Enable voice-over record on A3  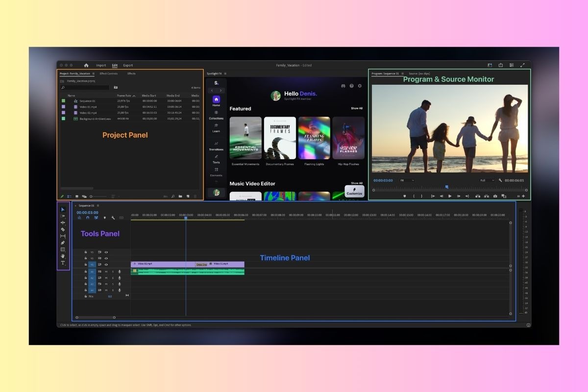[119, 284]
